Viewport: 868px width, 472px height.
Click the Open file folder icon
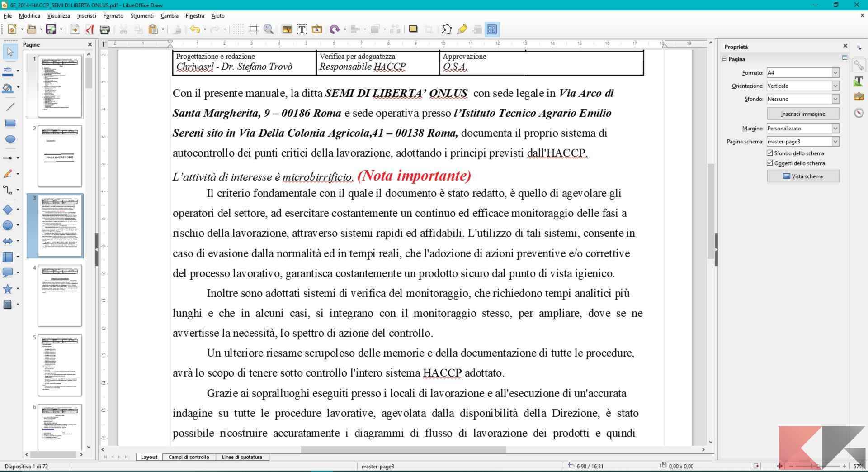[31, 29]
